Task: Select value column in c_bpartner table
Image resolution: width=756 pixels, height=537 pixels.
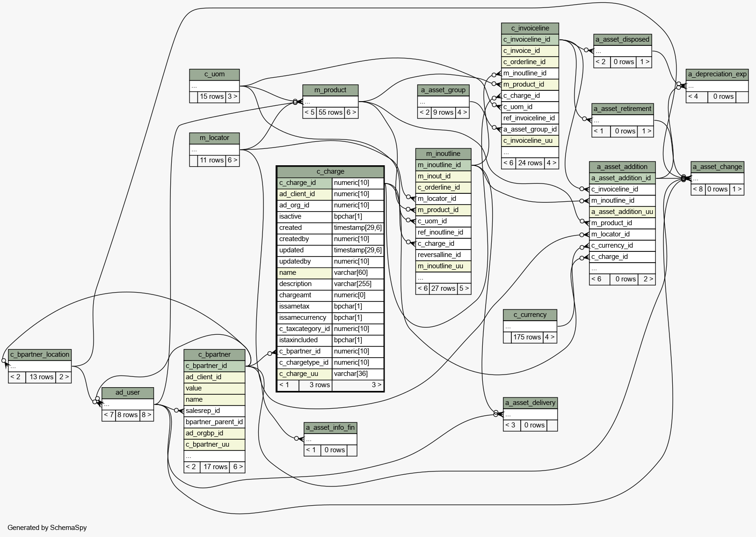Action: click(x=214, y=388)
